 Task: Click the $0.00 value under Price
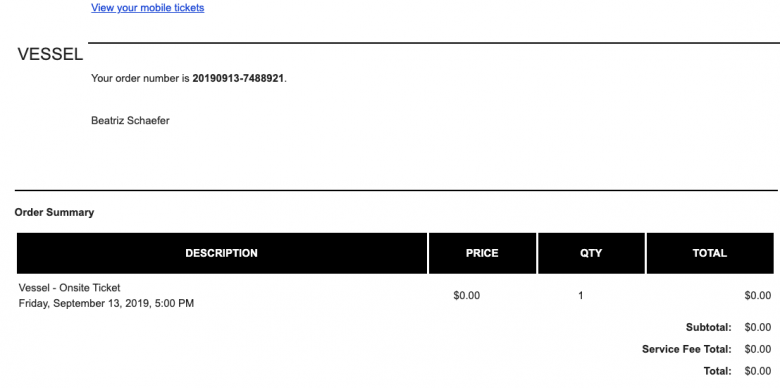pos(467,295)
